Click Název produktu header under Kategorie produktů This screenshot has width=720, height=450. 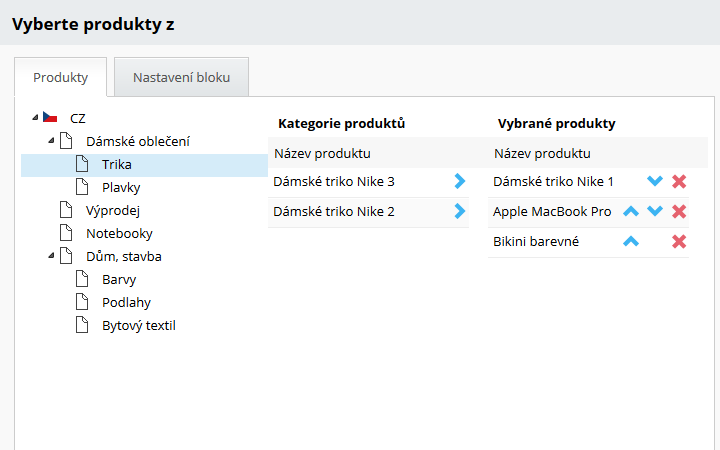[x=322, y=153]
